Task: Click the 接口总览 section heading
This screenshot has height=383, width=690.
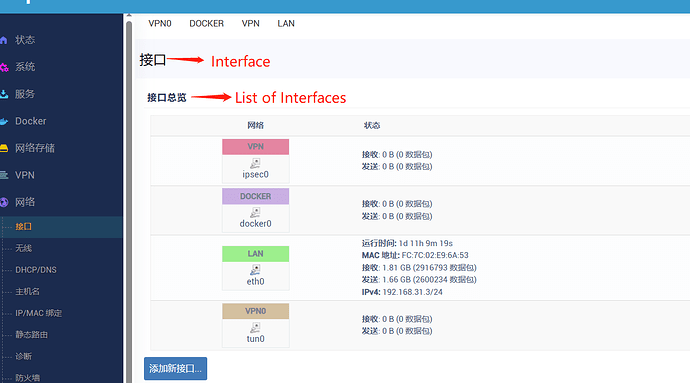Action: click(x=167, y=98)
